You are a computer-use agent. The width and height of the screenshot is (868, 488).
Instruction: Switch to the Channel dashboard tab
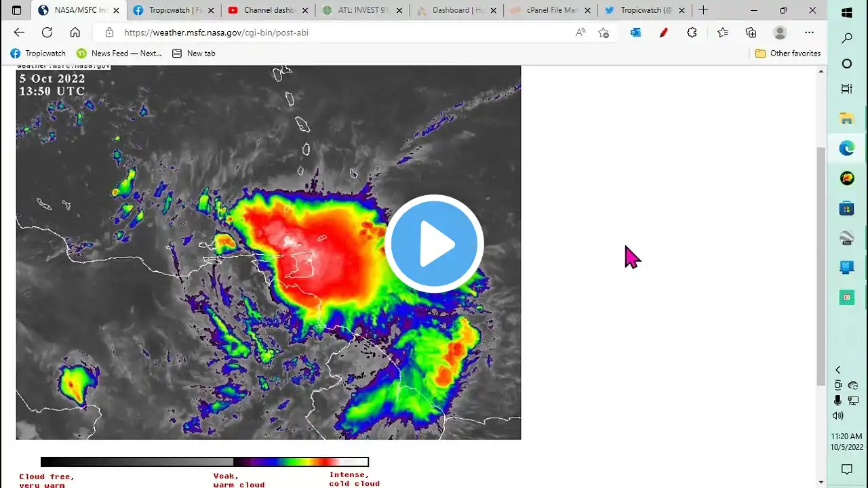[x=268, y=10]
